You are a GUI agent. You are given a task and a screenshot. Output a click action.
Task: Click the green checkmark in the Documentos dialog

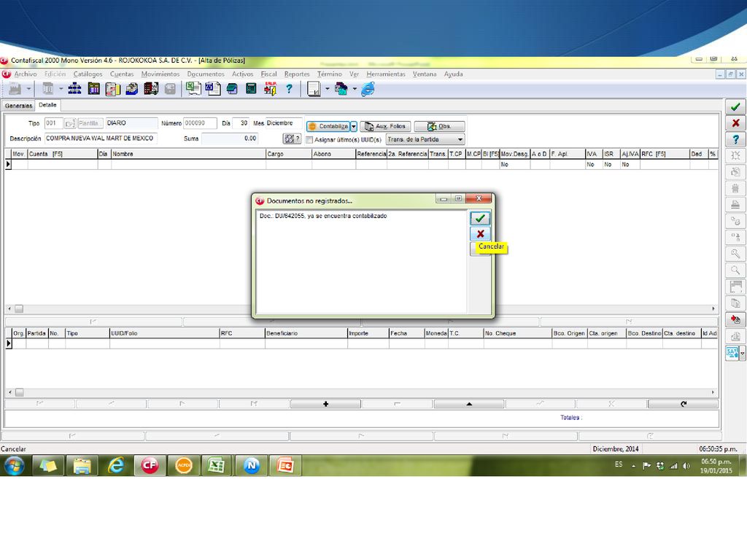480,219
